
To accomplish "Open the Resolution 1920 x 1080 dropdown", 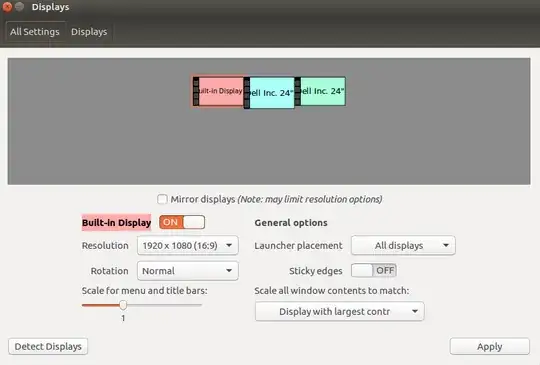I will point(188,246).
